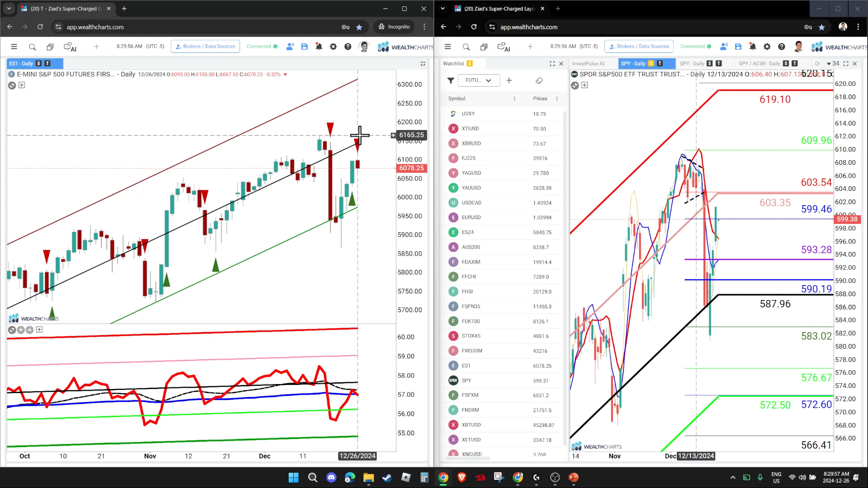The height and width of the screenshot is (488, 868).
Task: Open settings gear in right window
Action: (x=767, y=47)
